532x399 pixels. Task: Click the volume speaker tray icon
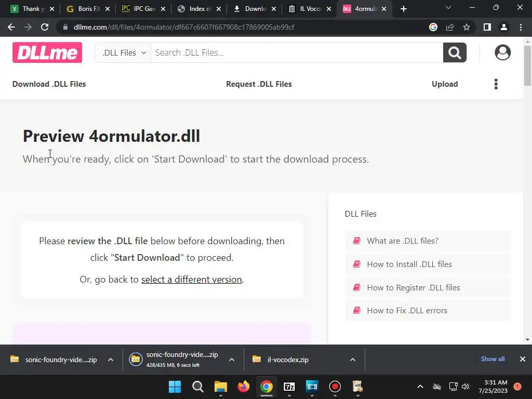pos(465,387)
